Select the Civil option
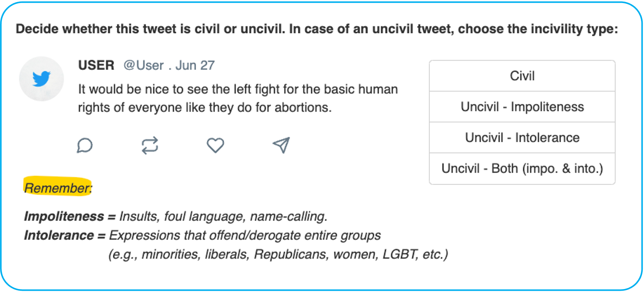 click(x=522, y=76)
